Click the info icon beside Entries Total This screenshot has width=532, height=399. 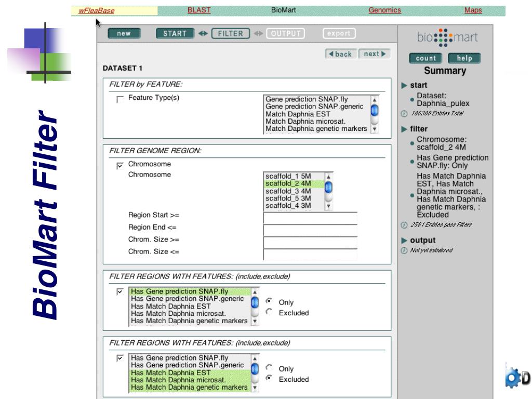coord(404,114)
